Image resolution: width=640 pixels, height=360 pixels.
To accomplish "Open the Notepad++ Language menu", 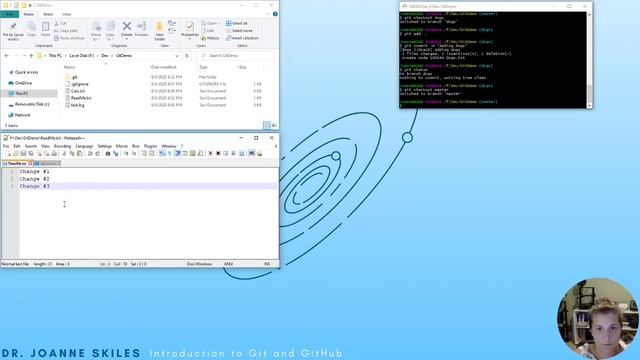I will [x=84, y=146].
